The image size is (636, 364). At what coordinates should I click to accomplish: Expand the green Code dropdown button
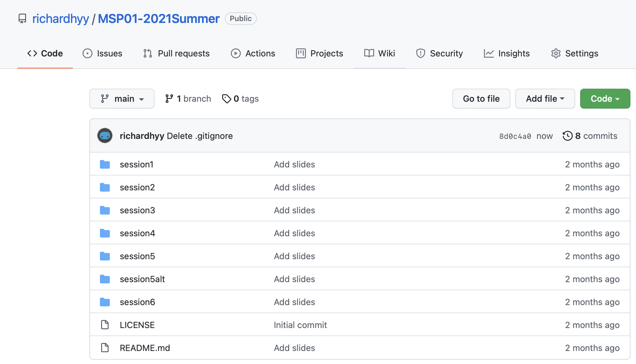(605, 99)
